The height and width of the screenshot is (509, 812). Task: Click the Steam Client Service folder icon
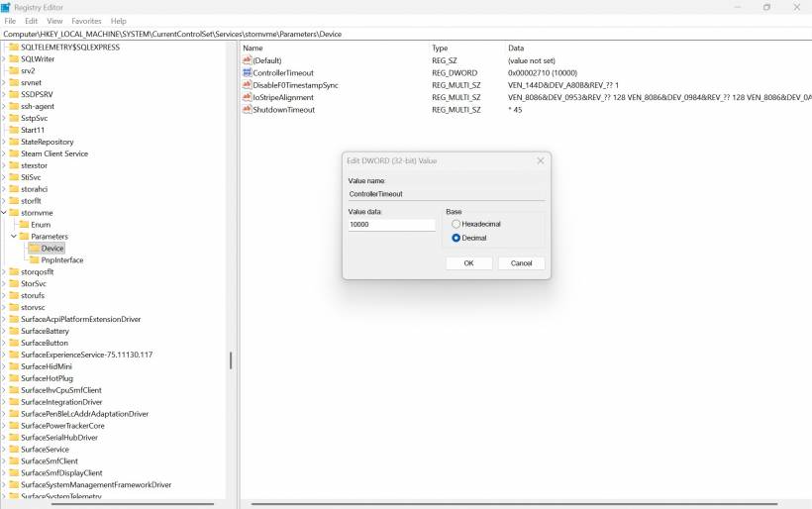coord(15,153)
